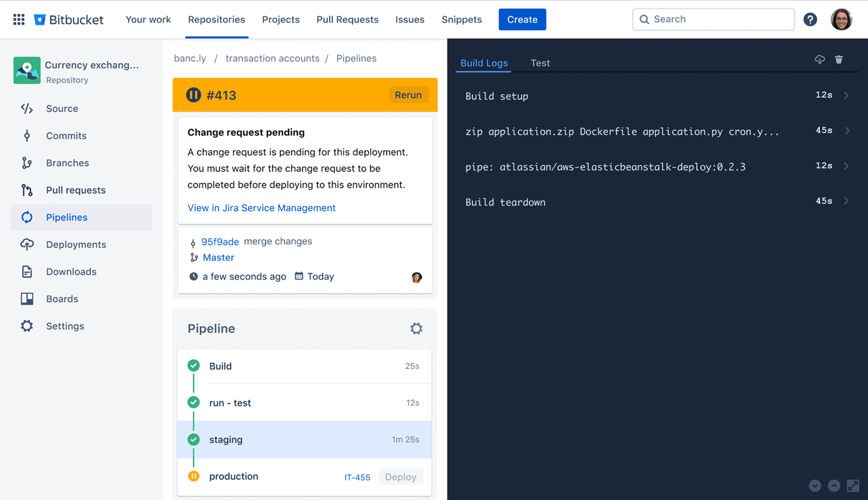This screenshot has height=500, width=868.
Task: Click the Pull requests icon in sidebar
Action: click(26, 190)
